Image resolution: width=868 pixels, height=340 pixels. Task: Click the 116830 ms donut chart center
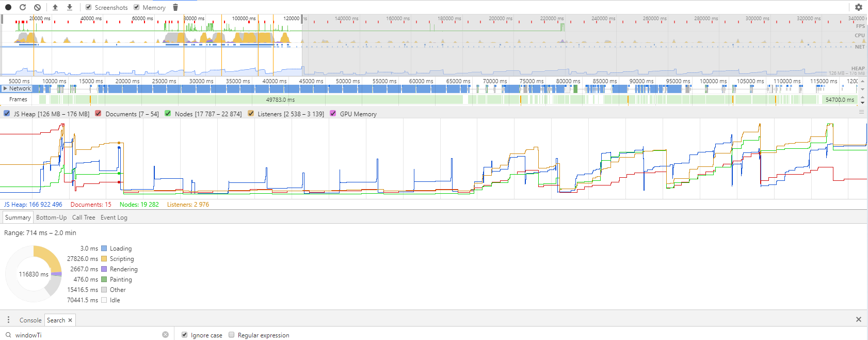point(34,274)
